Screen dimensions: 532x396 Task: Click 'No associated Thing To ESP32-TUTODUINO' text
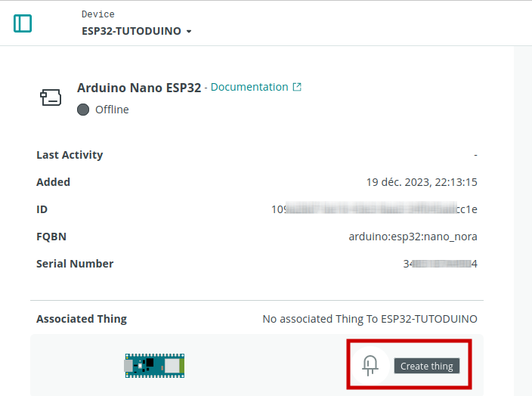tap(370, 319)
